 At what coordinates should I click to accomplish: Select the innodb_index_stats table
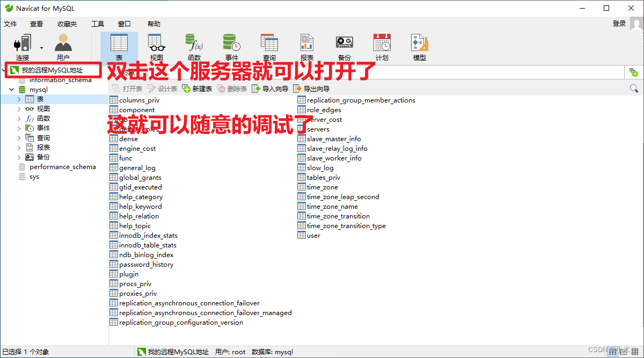click(x=148, y=236)
